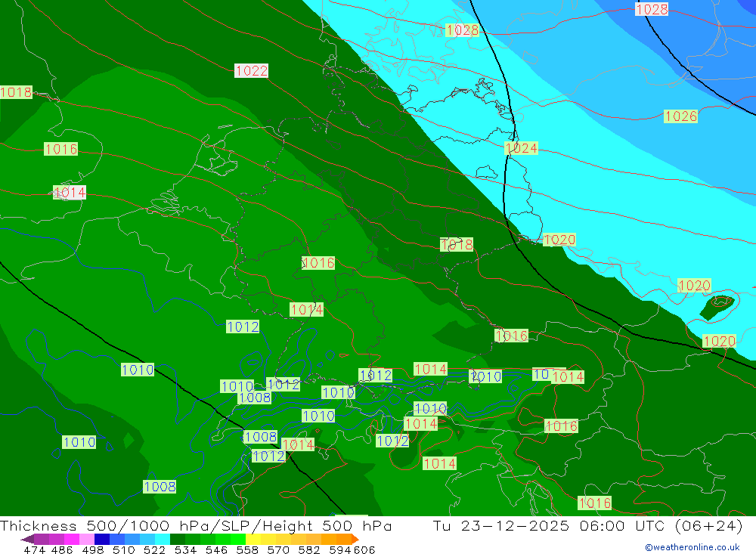756x554 pixels.
Task: Click the 1024 isobar label
Action: (521, 148)
